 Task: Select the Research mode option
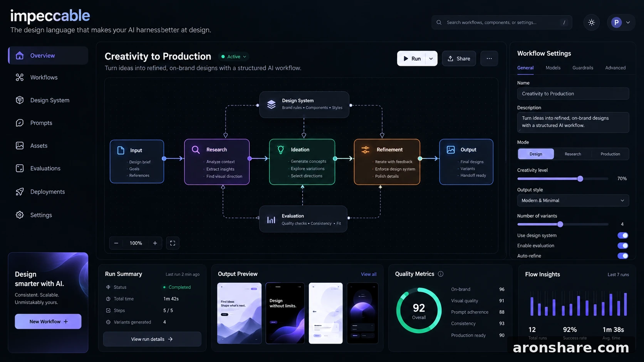573,154
